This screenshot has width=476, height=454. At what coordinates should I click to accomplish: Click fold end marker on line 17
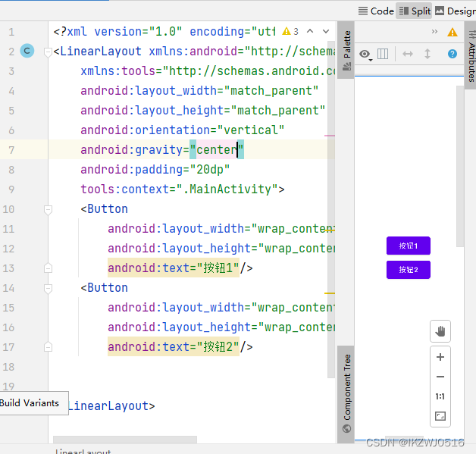click(x=48, y=347)
